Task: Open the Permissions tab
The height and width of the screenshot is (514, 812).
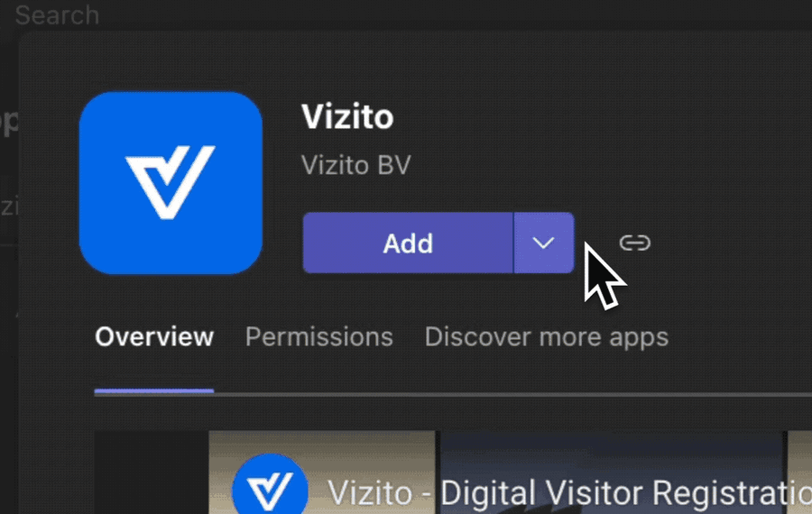Action: click(319, 337)
